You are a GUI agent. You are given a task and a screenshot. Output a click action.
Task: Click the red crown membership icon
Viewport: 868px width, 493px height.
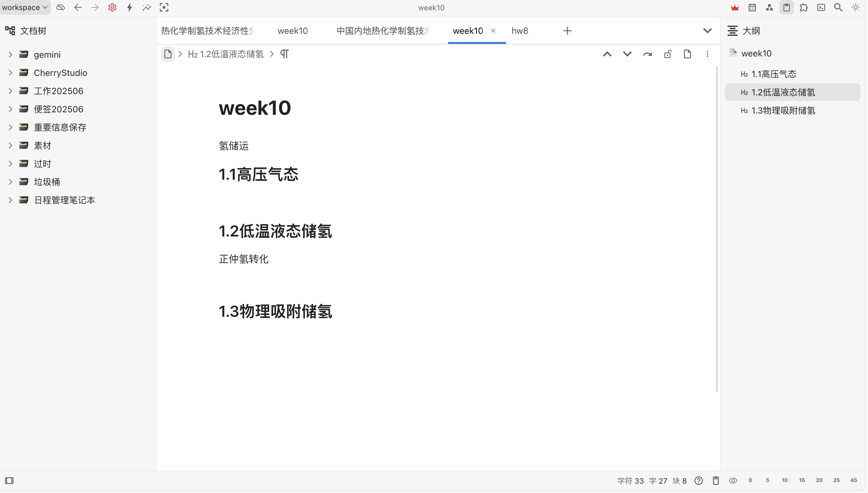click(x=735, y=8)
